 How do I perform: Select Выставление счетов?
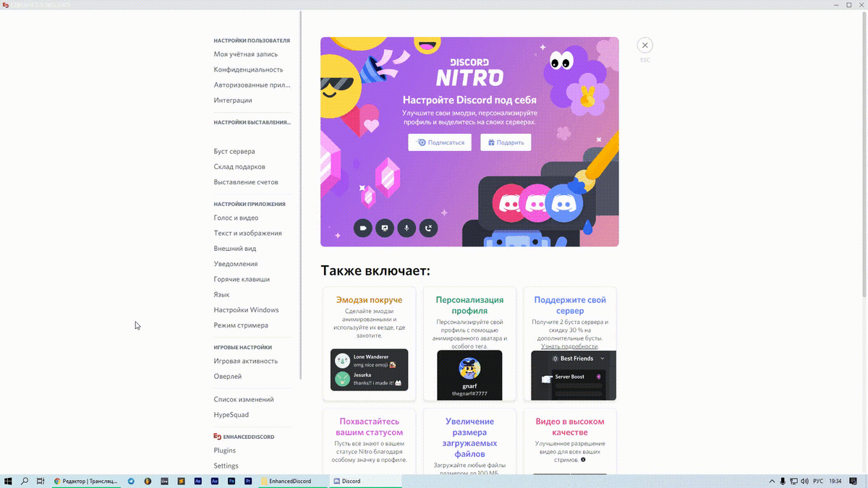pos(246,182)
